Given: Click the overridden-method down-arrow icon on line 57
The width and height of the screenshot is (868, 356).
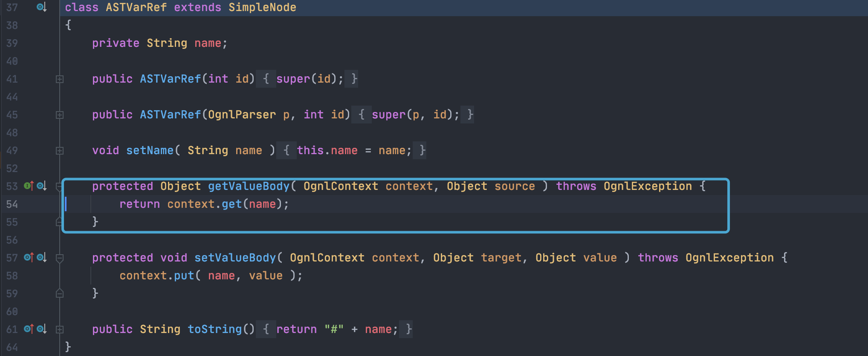Looking at the screenshot, I should [x=41, y=258].
